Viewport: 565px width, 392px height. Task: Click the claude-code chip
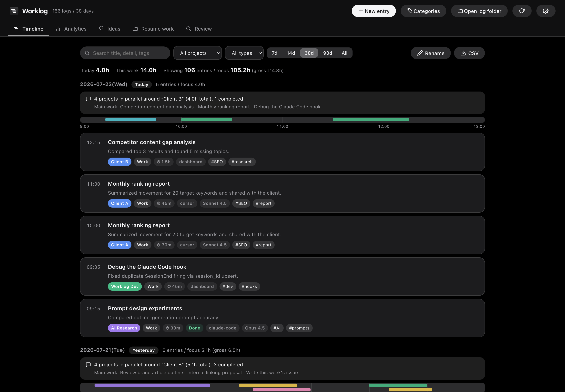[222, 328]
